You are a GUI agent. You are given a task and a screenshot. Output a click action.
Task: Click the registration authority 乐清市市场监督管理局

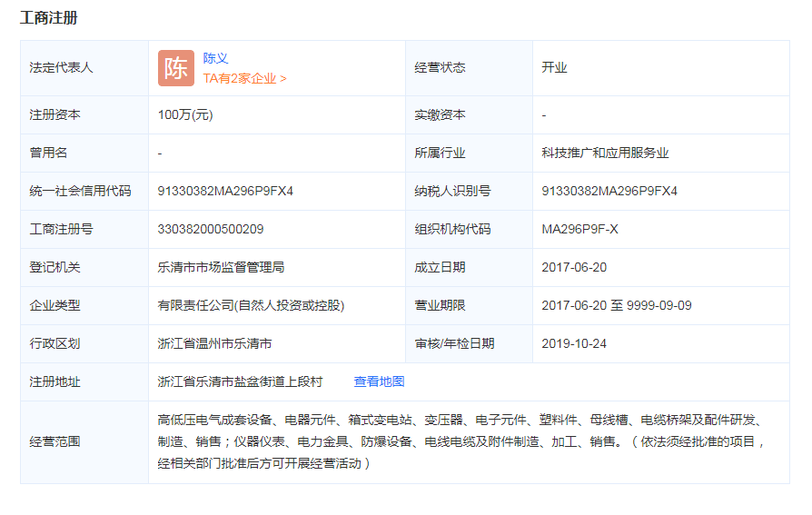click(x=221, y=267)
